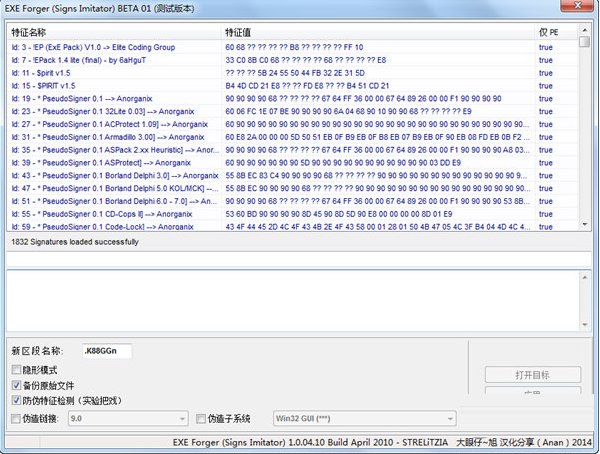Click inside the empty log text area
This screenshot has height=454, width=600.
pyautogui.click(x=293, y=301)
